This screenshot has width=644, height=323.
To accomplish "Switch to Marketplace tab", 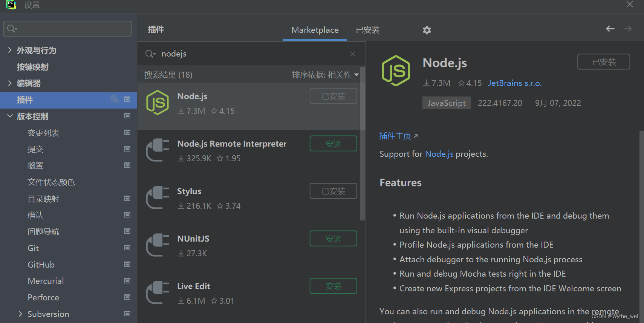I will tap(315, 30).
